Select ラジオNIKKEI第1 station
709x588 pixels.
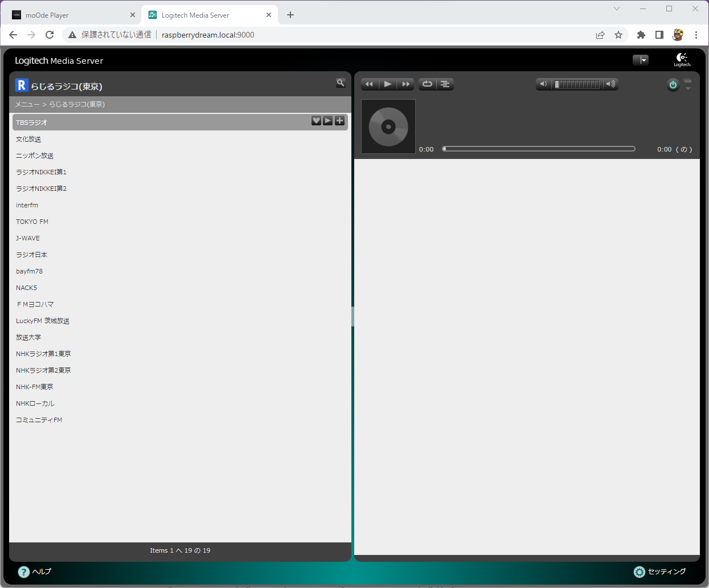[180, 172]
